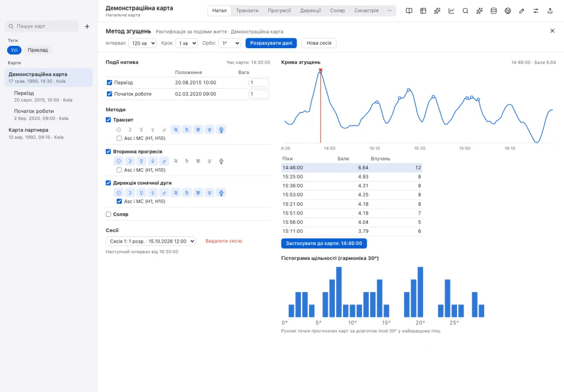The width and height of the screenshot is (564, 392).
Task: Click the Розрахувати далі button
Action: (271, 43)
